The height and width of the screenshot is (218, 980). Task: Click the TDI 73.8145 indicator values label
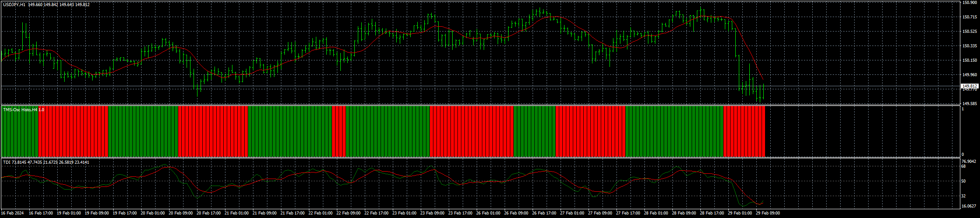click(x=45, y=162)
